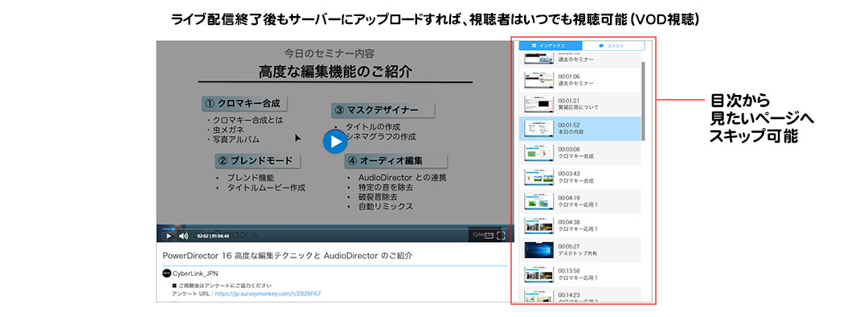Click the 02:02 | 01:04:44 time display
Viewport: 868px width, 317px height.
pos(213,236)
